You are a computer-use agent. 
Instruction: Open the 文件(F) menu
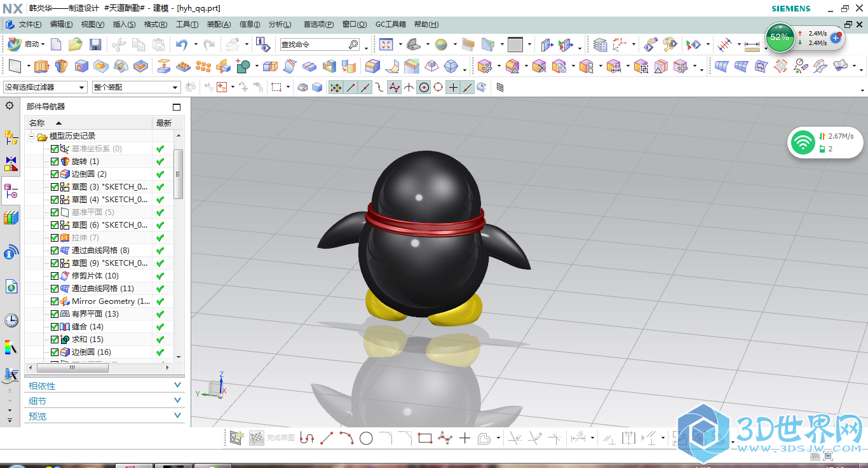[x=30, y=24]
